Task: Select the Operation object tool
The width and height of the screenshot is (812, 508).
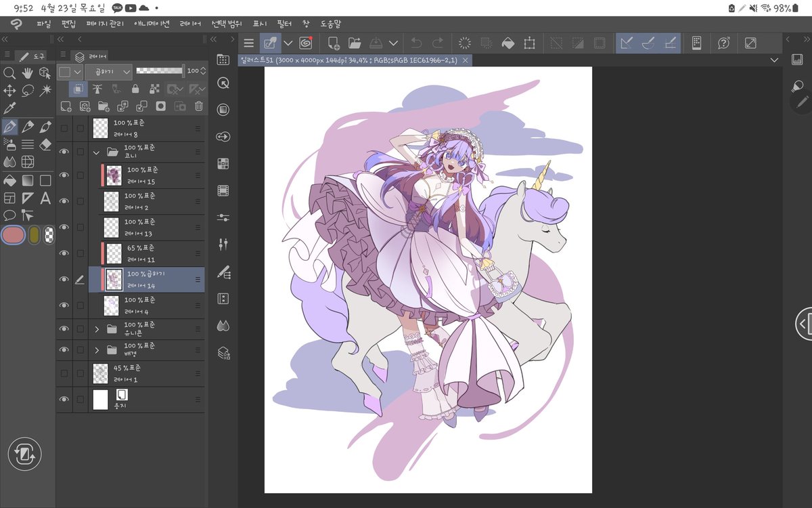Action: pyautogui.click(x=45, y=73)
